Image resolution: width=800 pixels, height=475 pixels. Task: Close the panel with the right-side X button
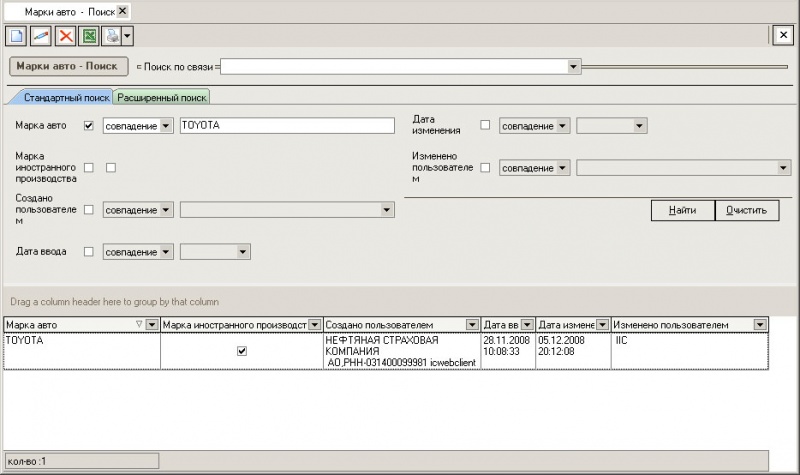(783, 35)
